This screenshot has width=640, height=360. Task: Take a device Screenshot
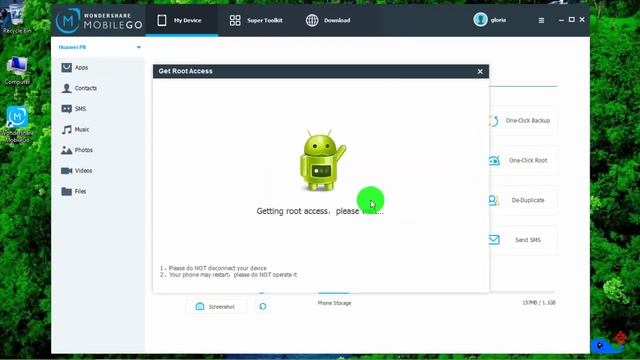216,307
